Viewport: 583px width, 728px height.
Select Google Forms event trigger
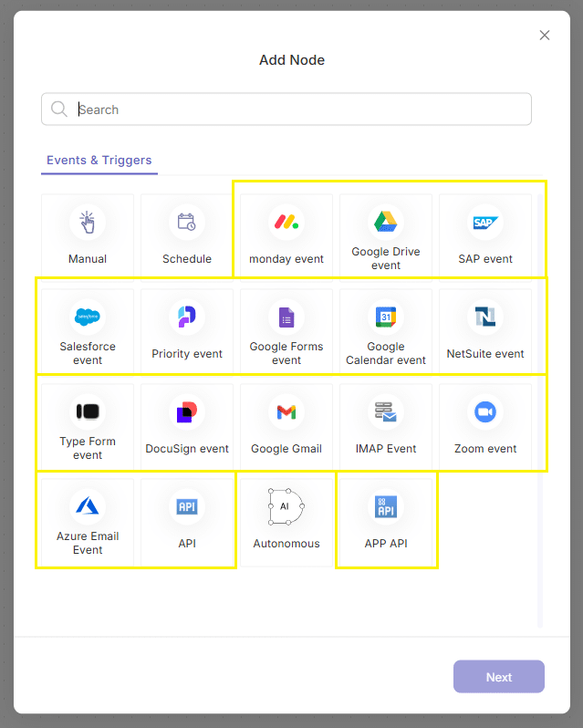[x=286, y=331]
